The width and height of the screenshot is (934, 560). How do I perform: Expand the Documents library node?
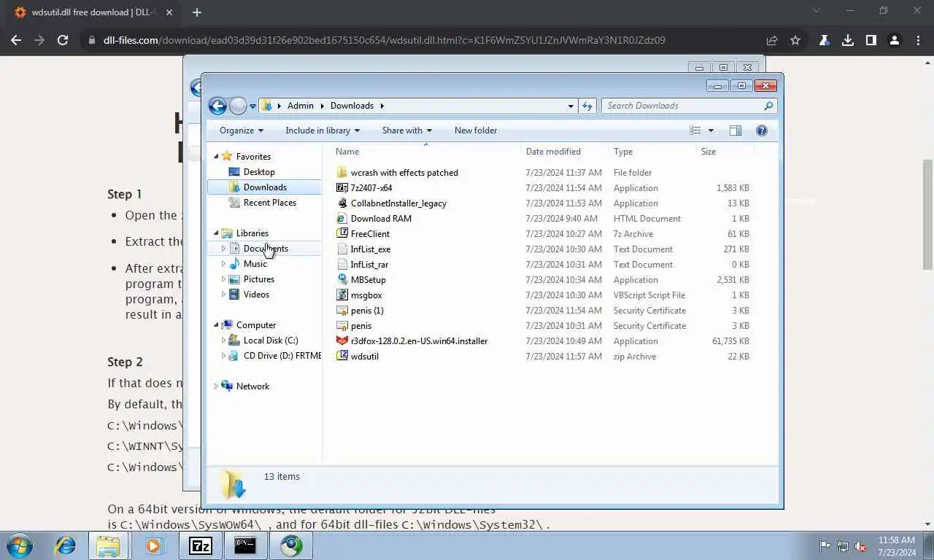[223, 249]
